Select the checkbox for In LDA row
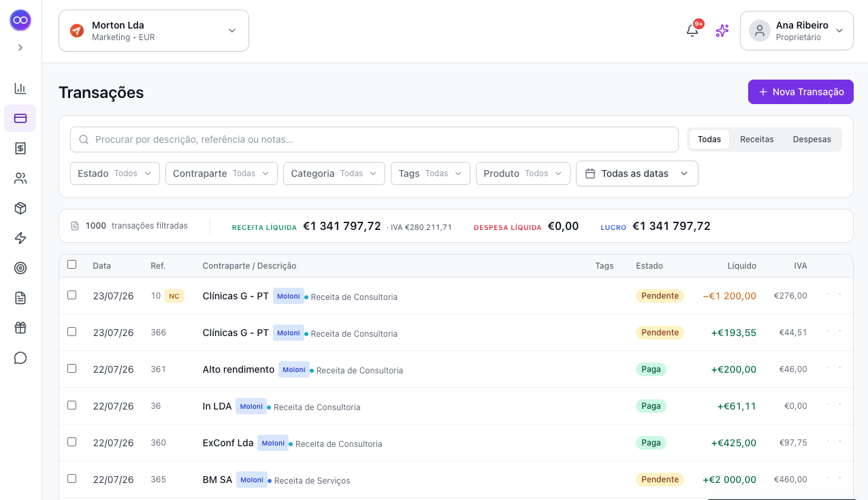The image size is (868, 500). 72,405
